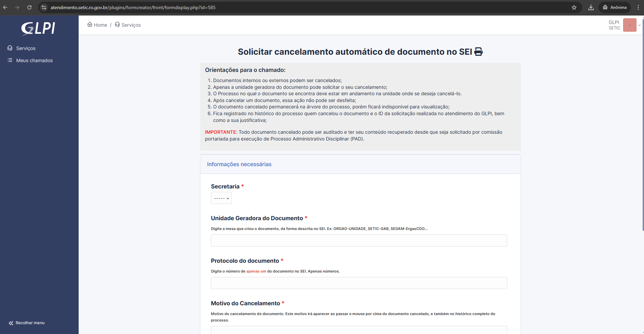Image resolution: width=644 pixels, height=334 pixels.
Task: Click the red 'apenas um' link
Action: tap(256, 271)
